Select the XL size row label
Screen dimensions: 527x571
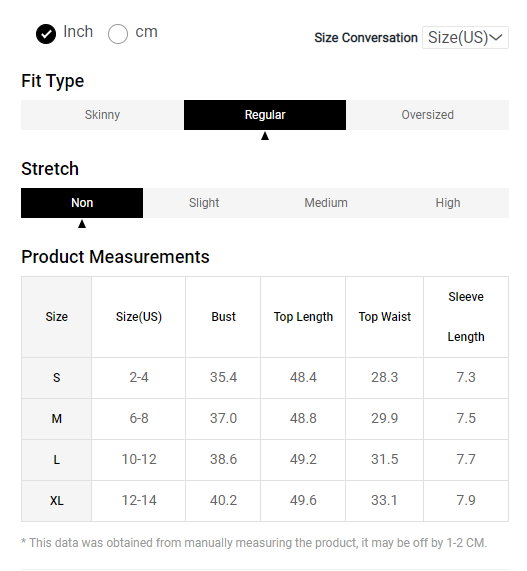coord(56,501)
